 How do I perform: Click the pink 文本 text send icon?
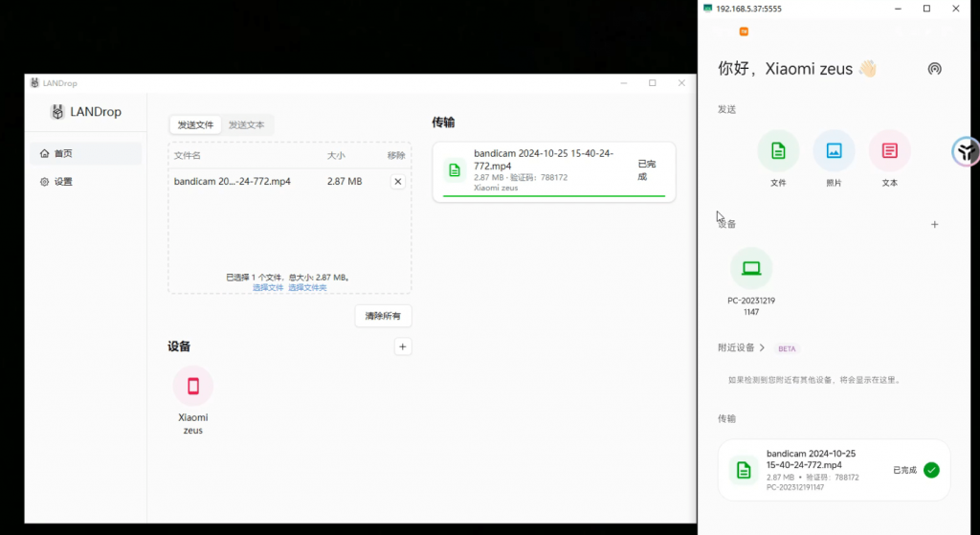[889, 150]
